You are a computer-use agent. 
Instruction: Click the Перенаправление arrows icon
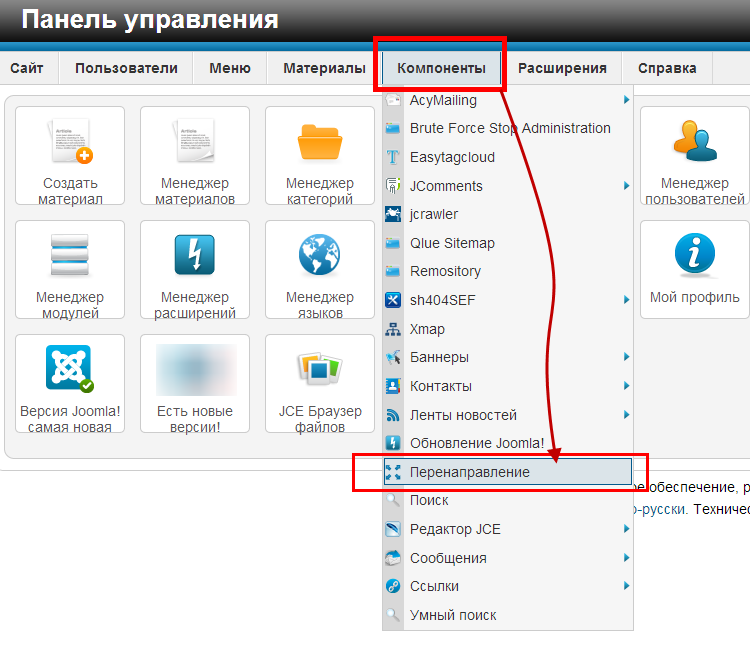coord(393,472)
